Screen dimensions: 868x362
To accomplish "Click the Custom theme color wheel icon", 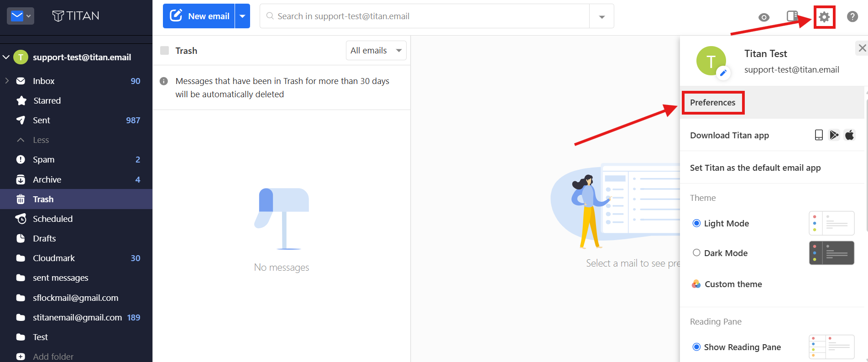I will click(x=696, y=284).
